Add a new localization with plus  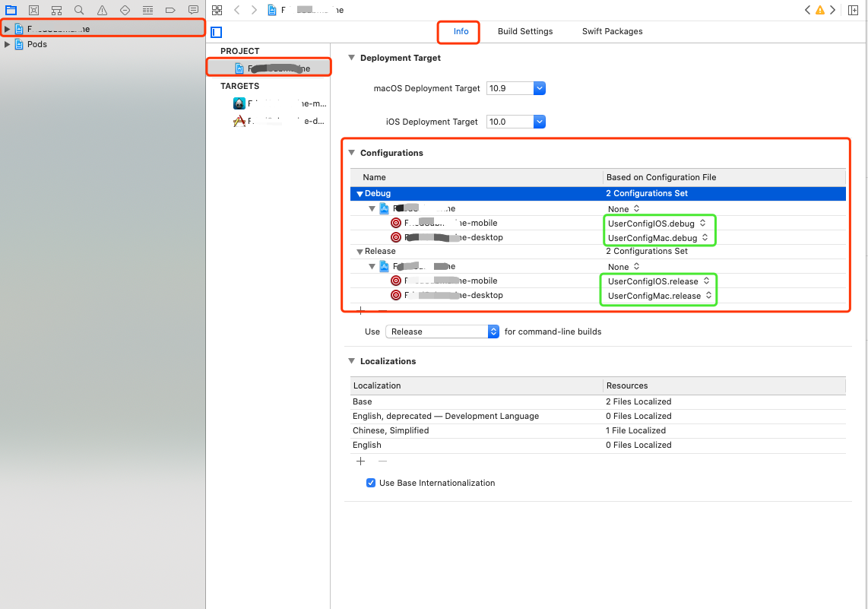pyautogui.click(x=360, y=462)
